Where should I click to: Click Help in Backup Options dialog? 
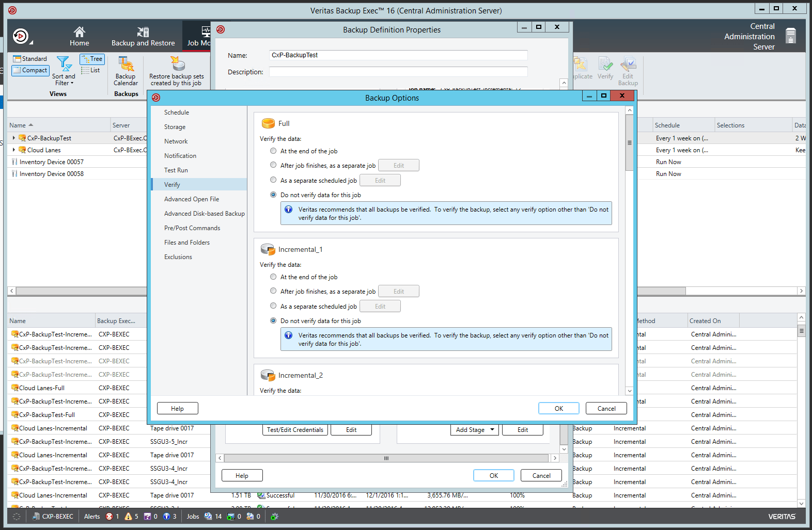(x=178, y=408)
